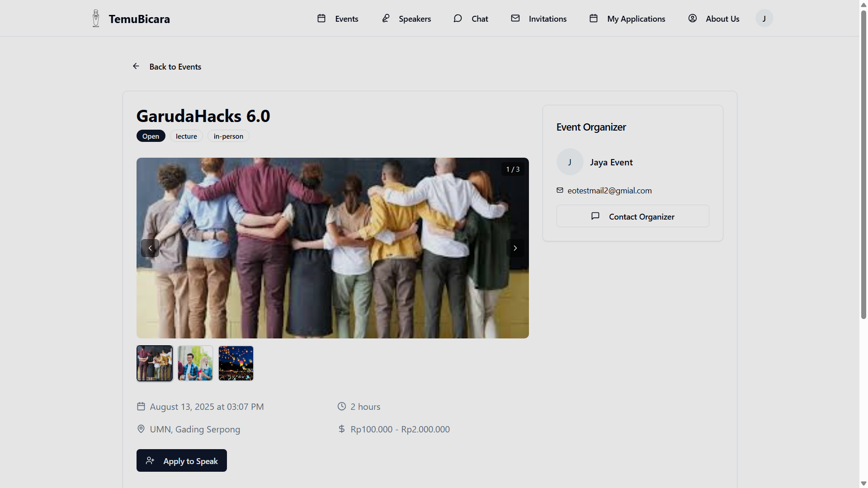Screen dimensions: 868x488
Task: Open the J user avatar menu
Action: coord(764,19)
